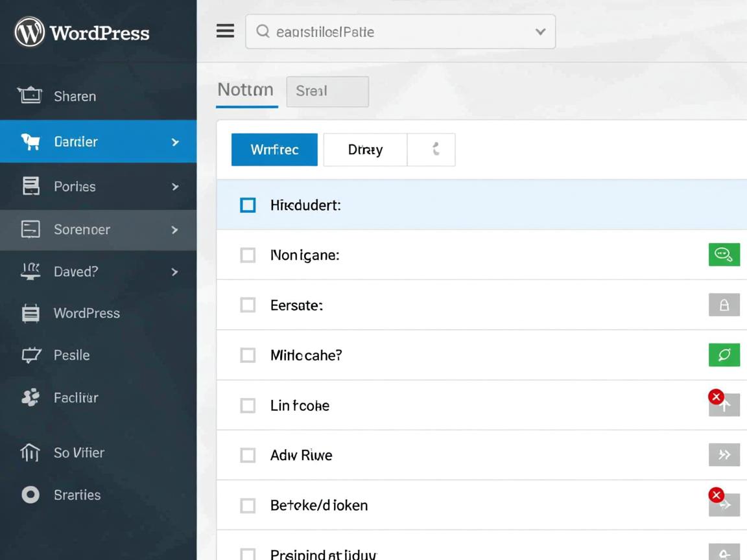Click the red error badge on Lin tcohe row
This screenshot has width=747, height=560.
pos(716,397)
